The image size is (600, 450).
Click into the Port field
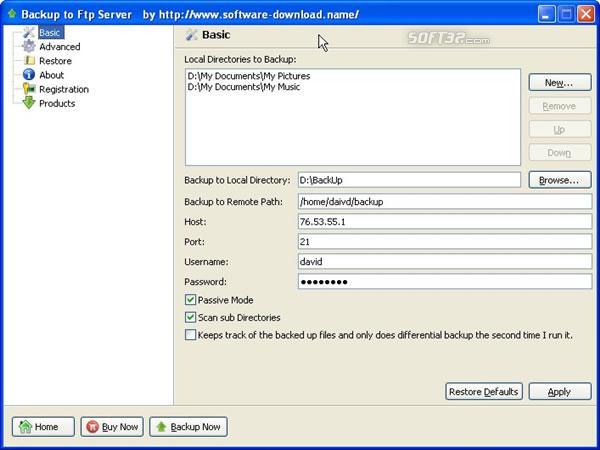(445, 241)
